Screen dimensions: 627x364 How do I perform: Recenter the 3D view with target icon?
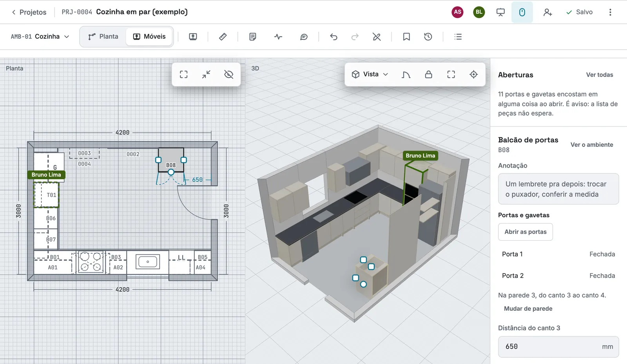[474, 74]
